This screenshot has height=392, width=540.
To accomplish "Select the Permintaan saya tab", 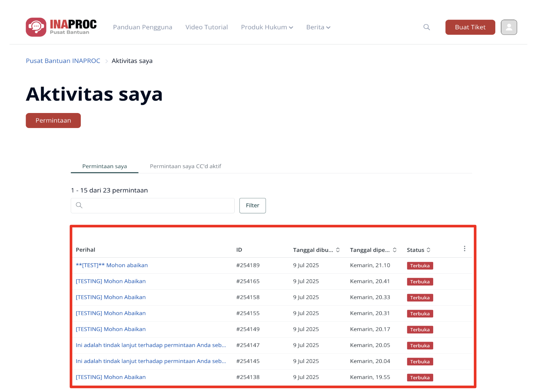I will [x=104, y=166].
